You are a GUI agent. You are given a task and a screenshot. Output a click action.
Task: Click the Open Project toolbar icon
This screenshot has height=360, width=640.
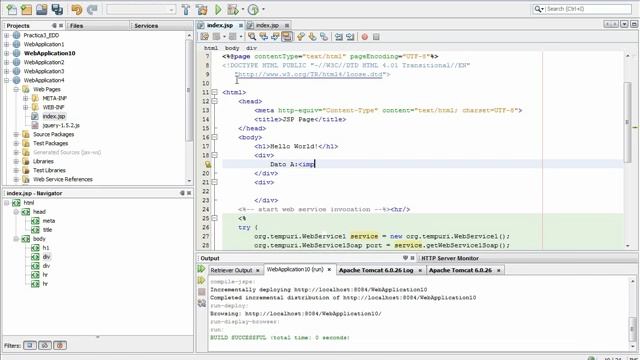[x=41, y=9]
